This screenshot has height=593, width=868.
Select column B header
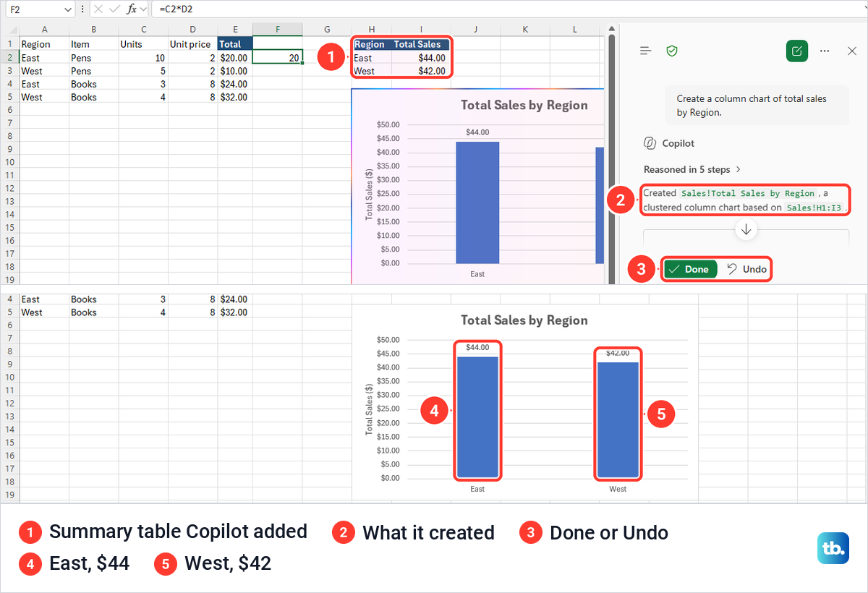click(x=94, y=29)
